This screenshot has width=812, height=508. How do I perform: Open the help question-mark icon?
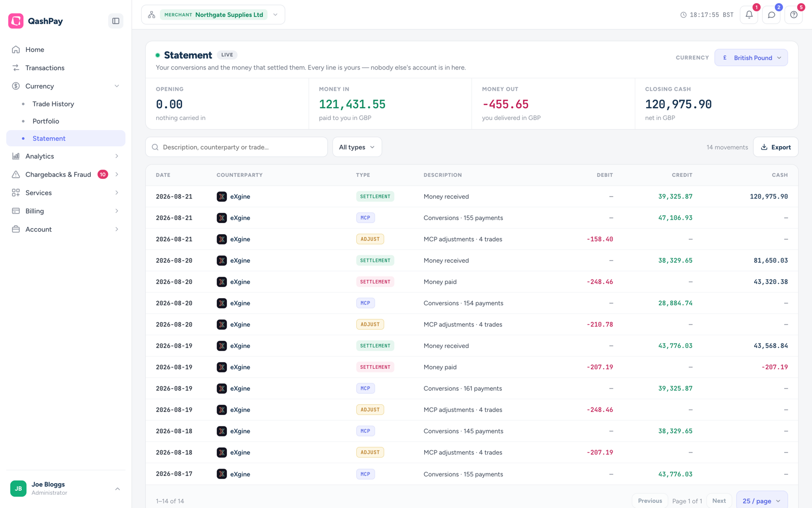(x=794, y=15)
